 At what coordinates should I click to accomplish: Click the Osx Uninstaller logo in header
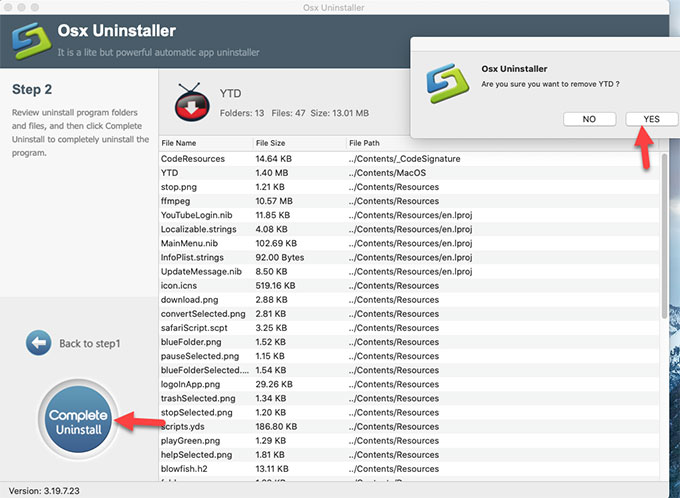pyautogui.click(x=32, y=41)
